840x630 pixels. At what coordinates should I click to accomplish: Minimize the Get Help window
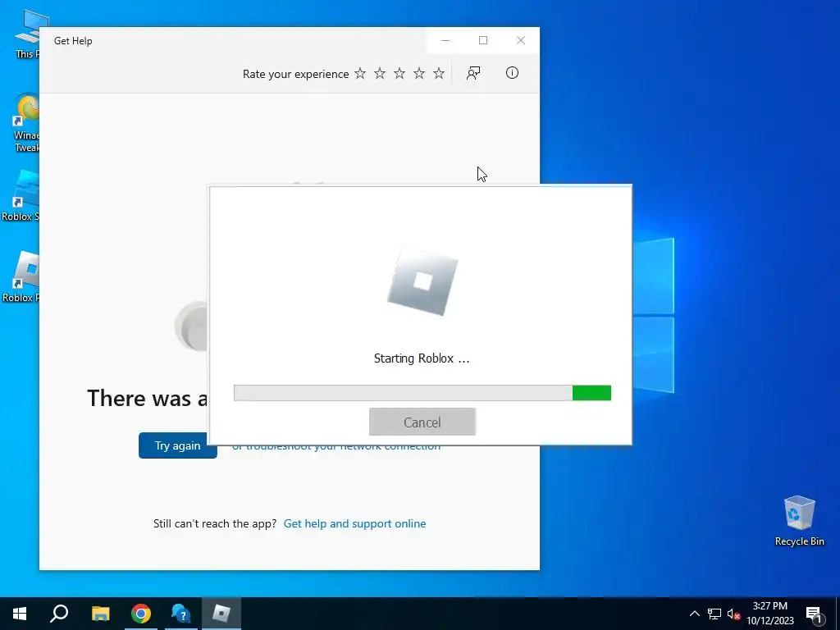pyautogui.click(x=445, y=40)
